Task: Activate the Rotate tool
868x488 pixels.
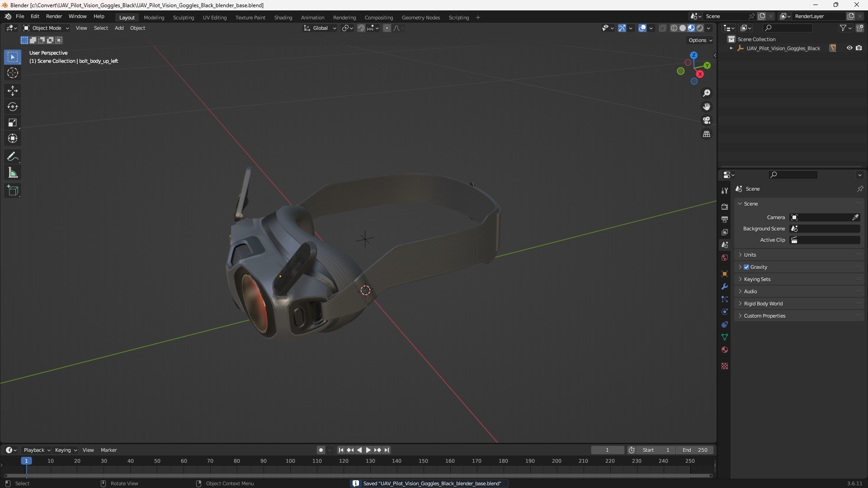Action: click(13, 107)
